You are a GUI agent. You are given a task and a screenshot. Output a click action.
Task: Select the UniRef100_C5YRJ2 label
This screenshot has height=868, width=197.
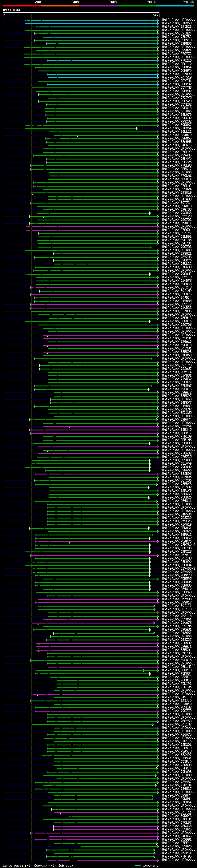pyautogui.click(x=177, y=555)
